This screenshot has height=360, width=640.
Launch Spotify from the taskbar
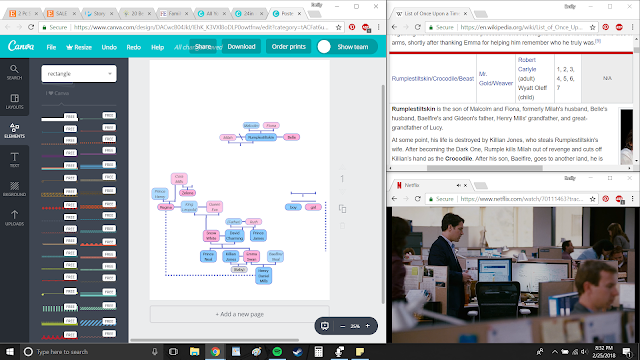click(x=277, y=351)
